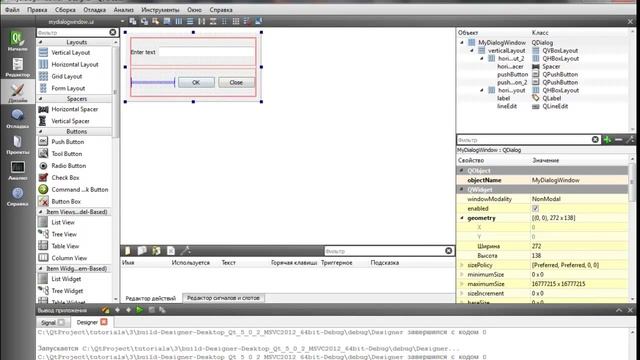The height and width of the screenshot is (360, 640).
Task: Pick the Check Box widget
Action: click(65, 178)
